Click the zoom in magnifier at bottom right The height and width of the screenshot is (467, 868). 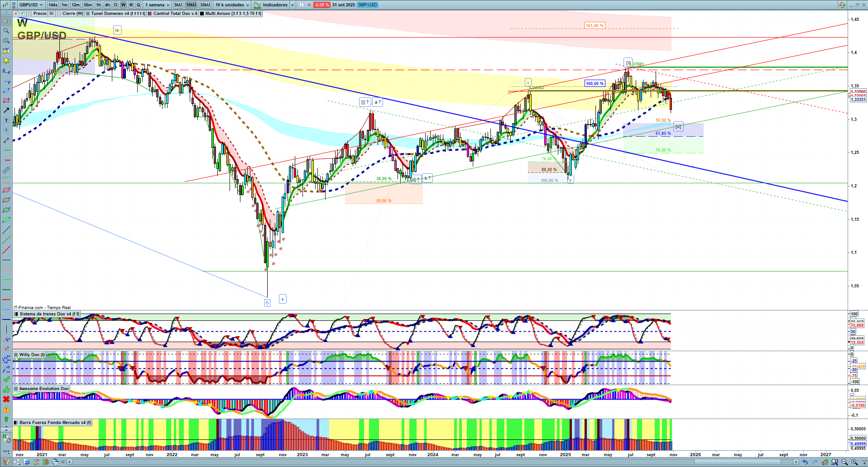(x=854, y=462)
